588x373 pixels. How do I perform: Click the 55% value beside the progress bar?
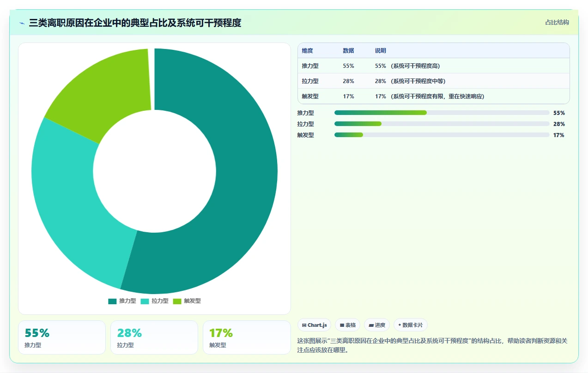(559, 113)
